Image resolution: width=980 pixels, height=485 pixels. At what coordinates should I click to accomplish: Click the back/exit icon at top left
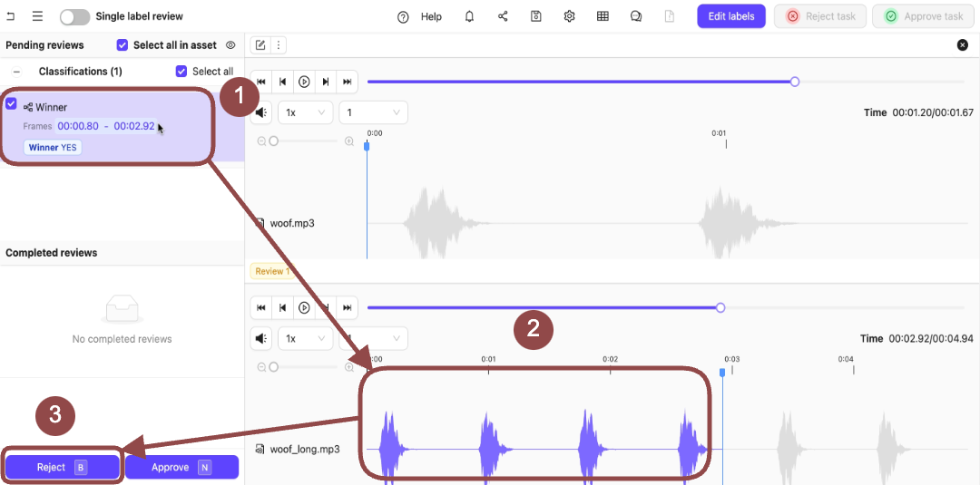[x=10, y=16]
